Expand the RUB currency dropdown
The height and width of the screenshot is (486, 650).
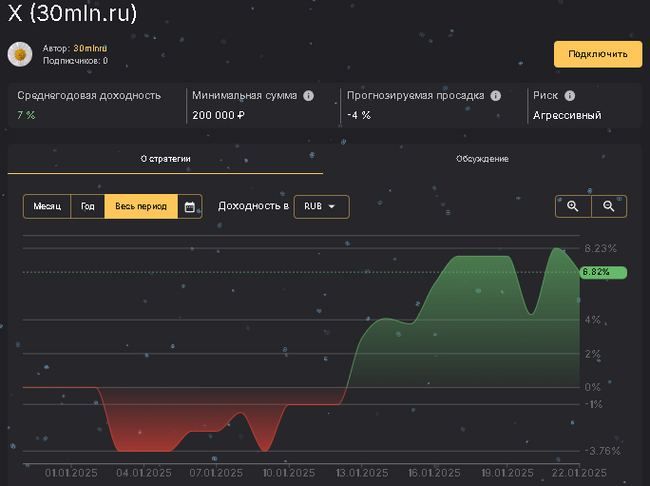tap(321, 207)
